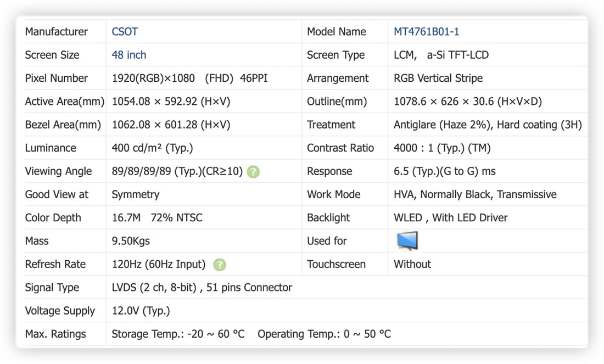Viewport: 604px width, 364px height.
Task: Open the CSOT manufacturer link
Action: coord(125,32)
